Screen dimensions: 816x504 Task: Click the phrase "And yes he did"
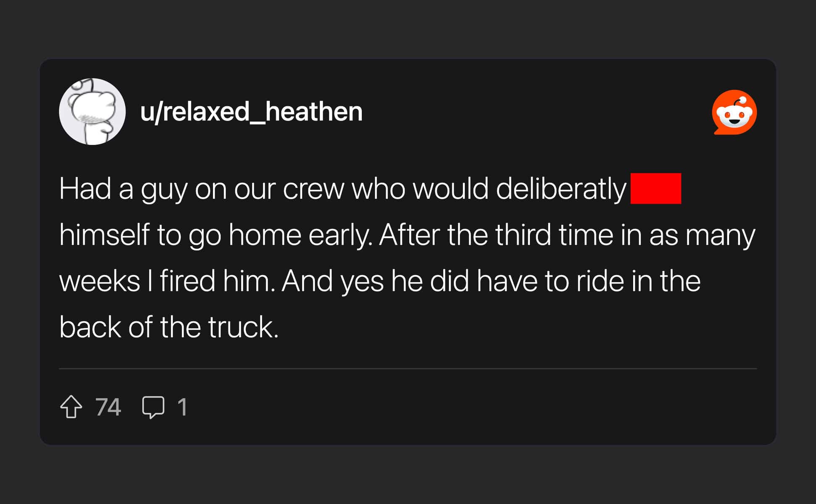(375, 281)
